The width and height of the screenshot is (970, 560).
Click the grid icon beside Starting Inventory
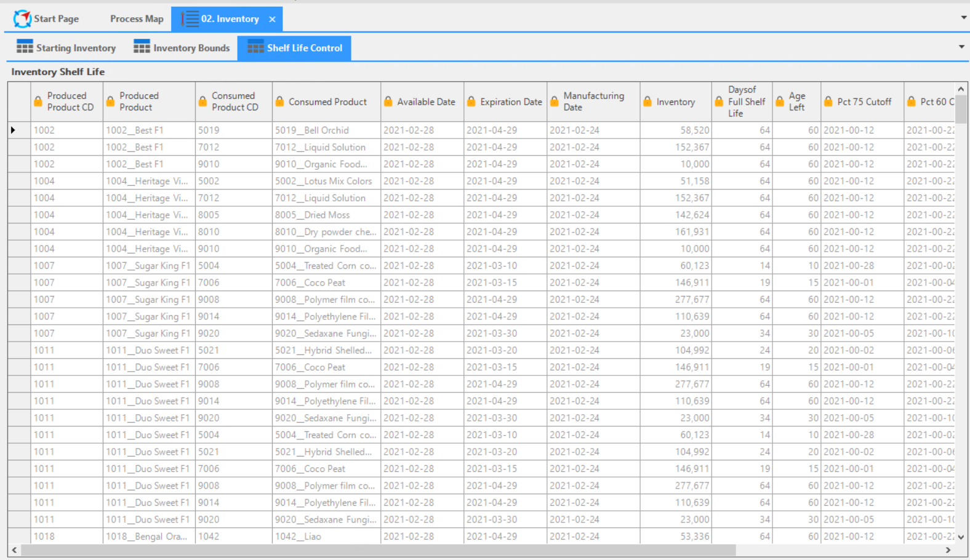[25, 47]
